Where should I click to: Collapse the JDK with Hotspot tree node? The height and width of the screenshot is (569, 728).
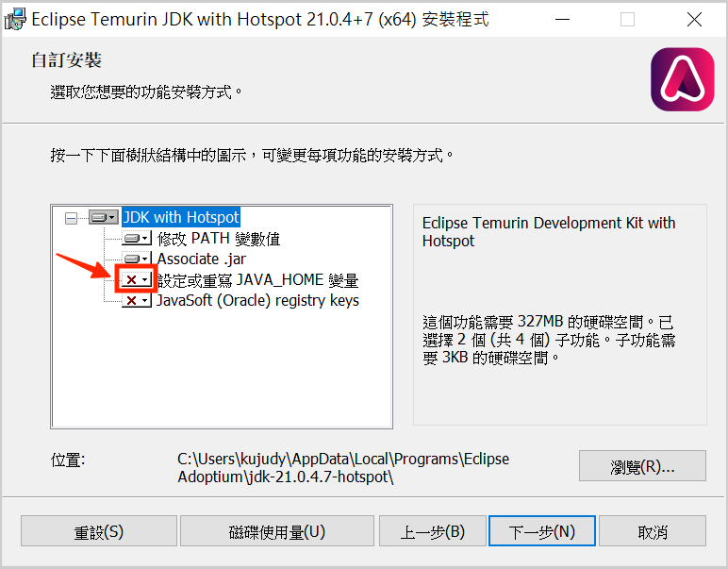tap(71, 218)
